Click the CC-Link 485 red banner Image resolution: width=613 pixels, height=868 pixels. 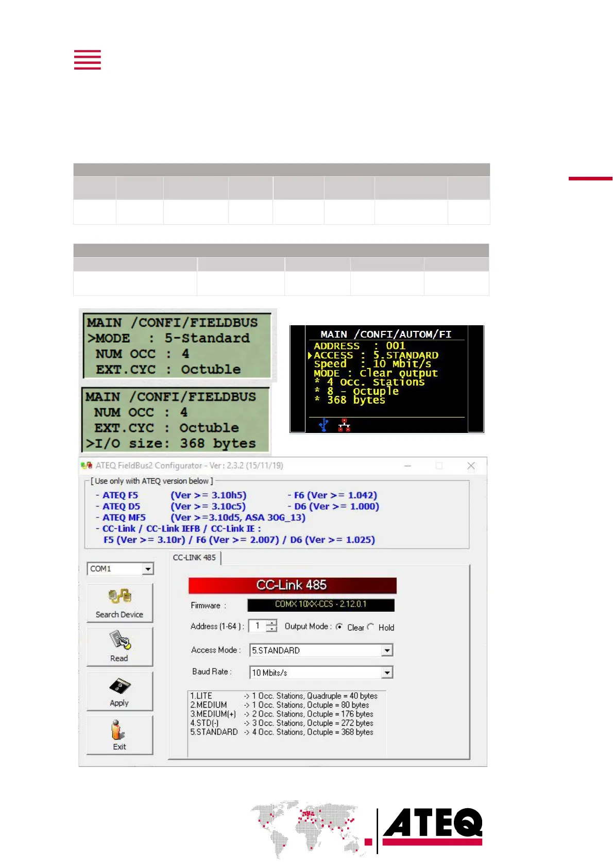click(x=293, y=586)
